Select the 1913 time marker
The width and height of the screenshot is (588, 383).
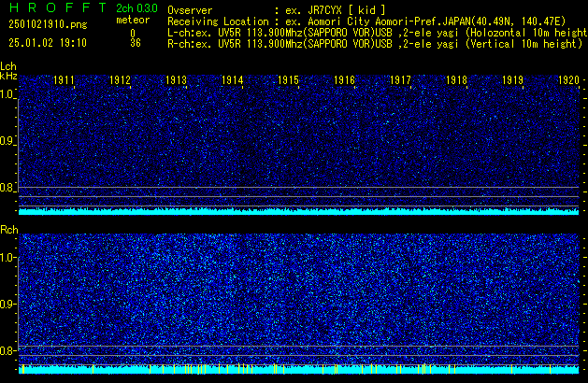(177, 80)
